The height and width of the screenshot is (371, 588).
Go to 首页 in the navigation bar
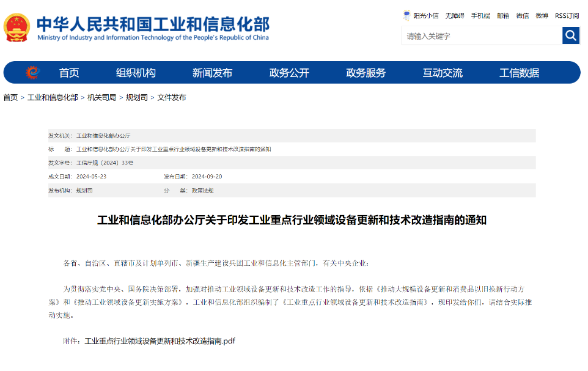click(x=69, y=73)
